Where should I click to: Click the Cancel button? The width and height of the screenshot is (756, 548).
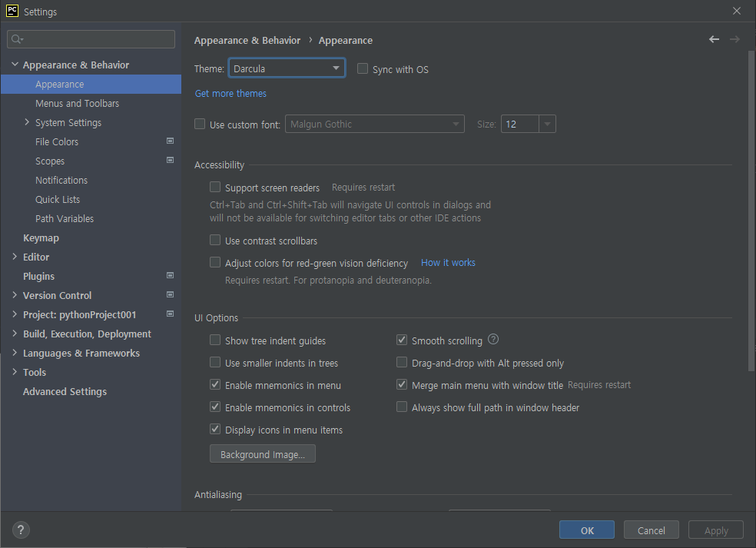[x=652, y=530]
